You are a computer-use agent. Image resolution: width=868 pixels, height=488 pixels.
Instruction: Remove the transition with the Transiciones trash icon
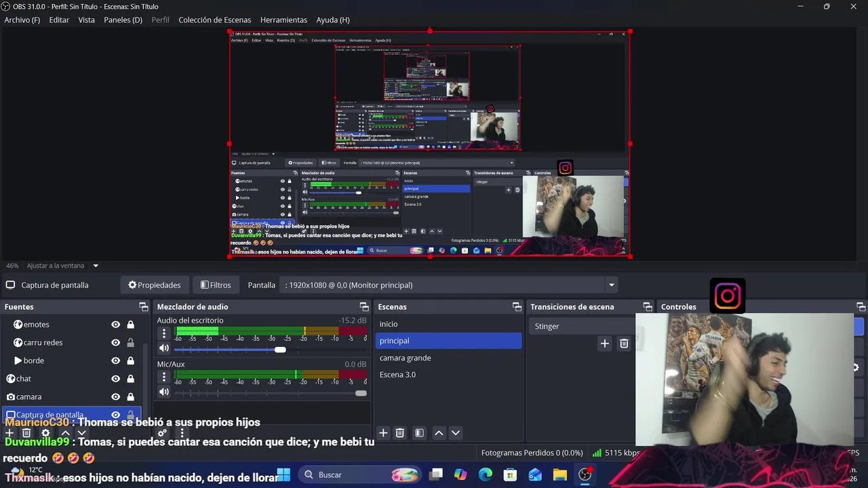(x=624, y=344)
